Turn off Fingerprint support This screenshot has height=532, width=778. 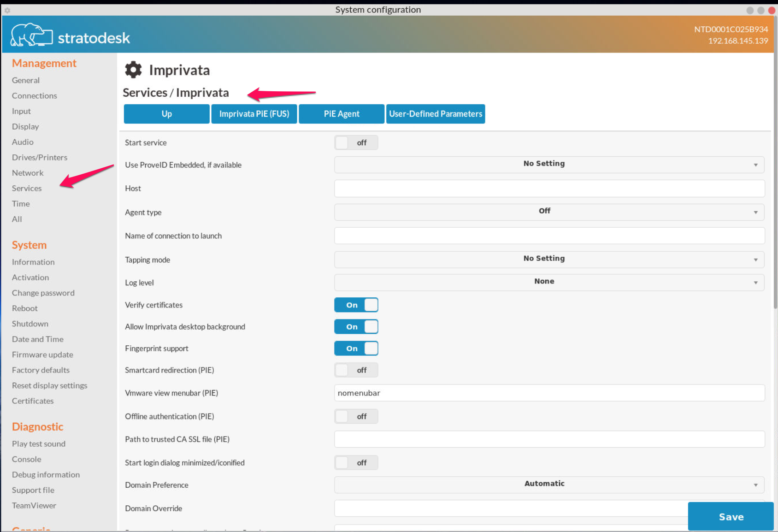(x=356, y=348)
